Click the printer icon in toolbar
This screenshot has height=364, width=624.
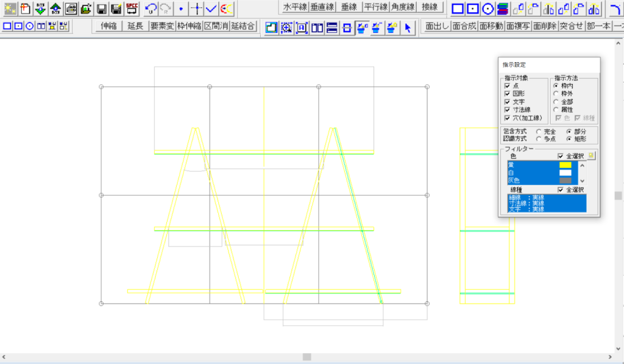coord(71,9)
